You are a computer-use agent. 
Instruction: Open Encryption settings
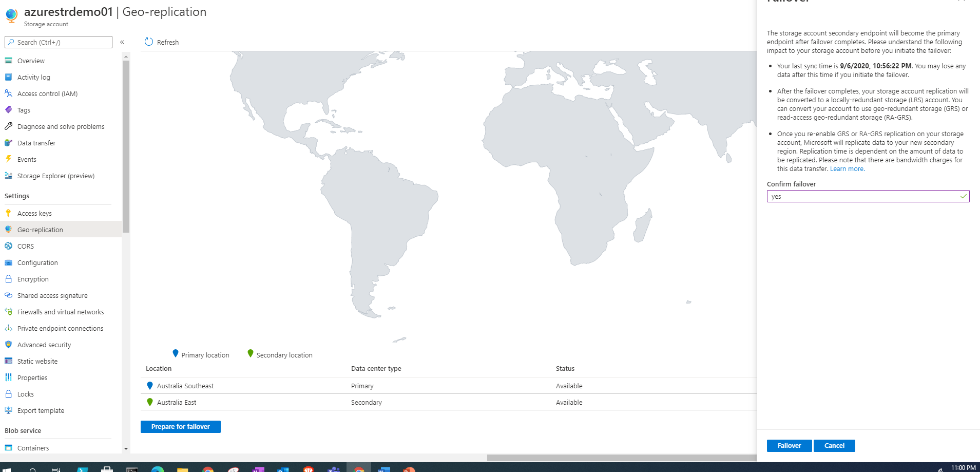33,279
